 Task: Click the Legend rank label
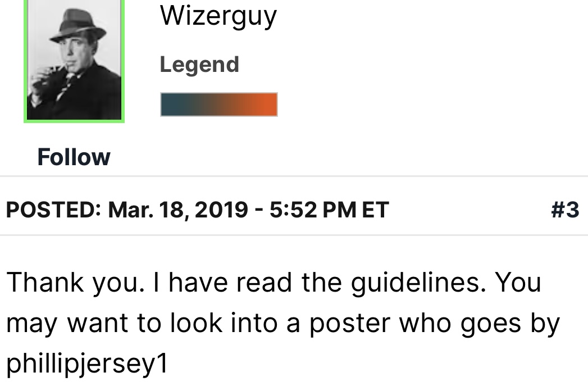coord(199,65)
